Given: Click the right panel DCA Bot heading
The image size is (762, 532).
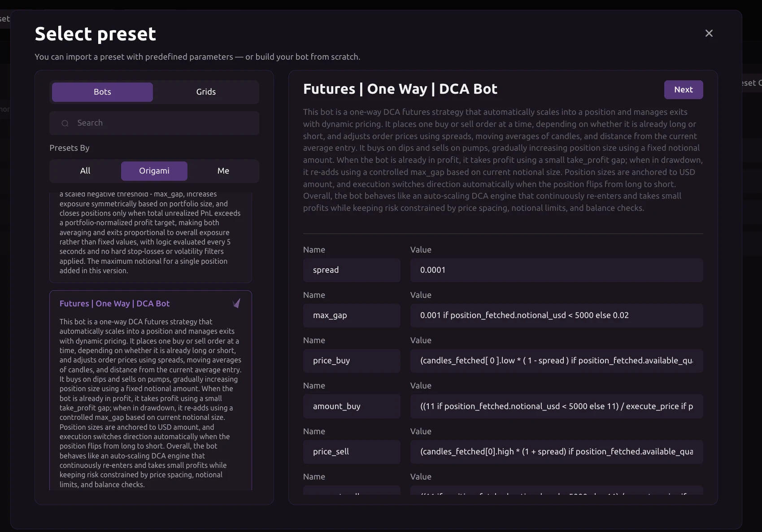Looking at the screenshot, I should pos(400,89).
